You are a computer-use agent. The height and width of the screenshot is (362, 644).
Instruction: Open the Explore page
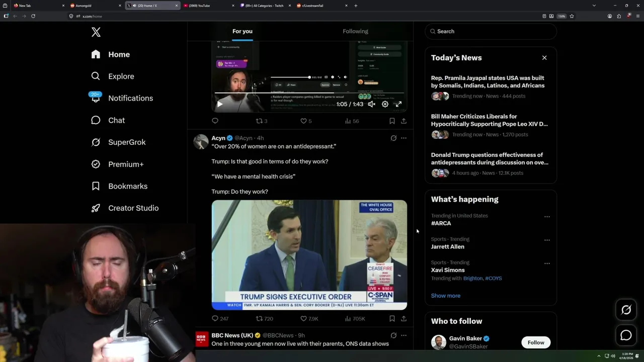click(x=112, y=76)
